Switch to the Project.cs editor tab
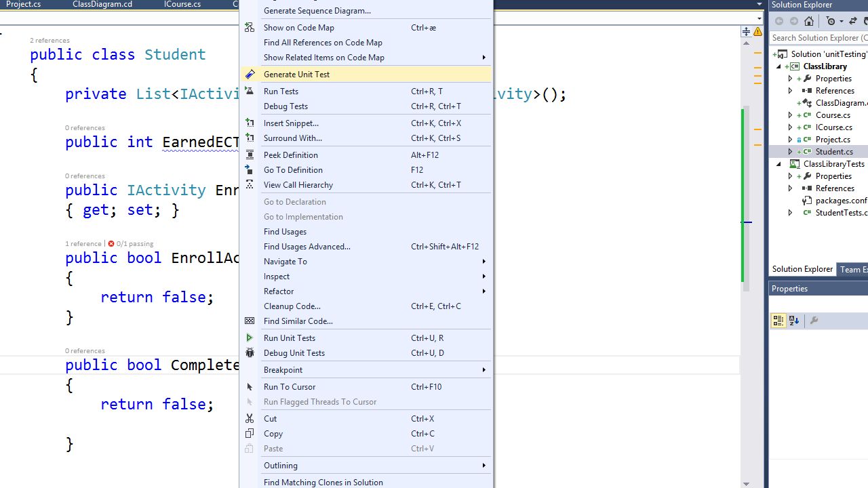 (23, 4)
